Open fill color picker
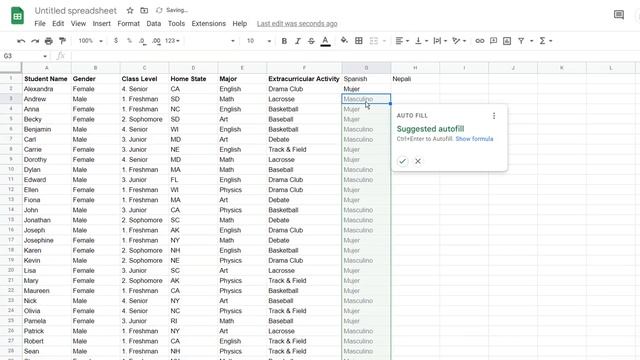Viewport: 640px width, 360px height. [x=344, y=41]
